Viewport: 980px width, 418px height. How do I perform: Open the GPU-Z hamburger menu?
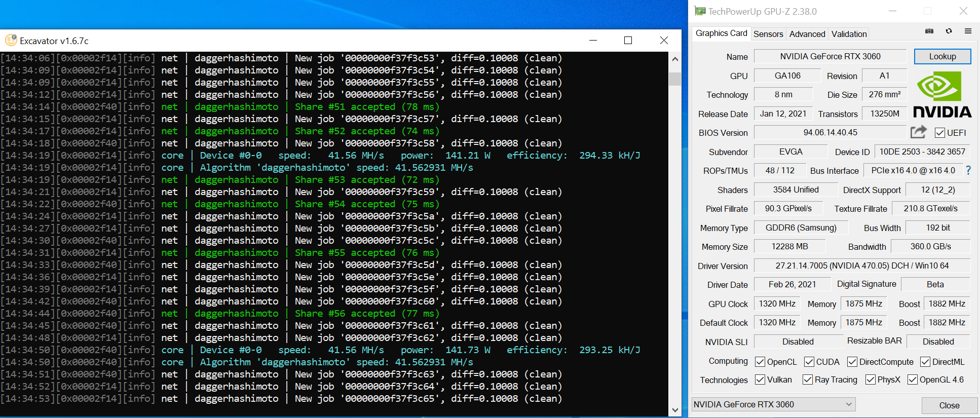(x=968, y=31)
